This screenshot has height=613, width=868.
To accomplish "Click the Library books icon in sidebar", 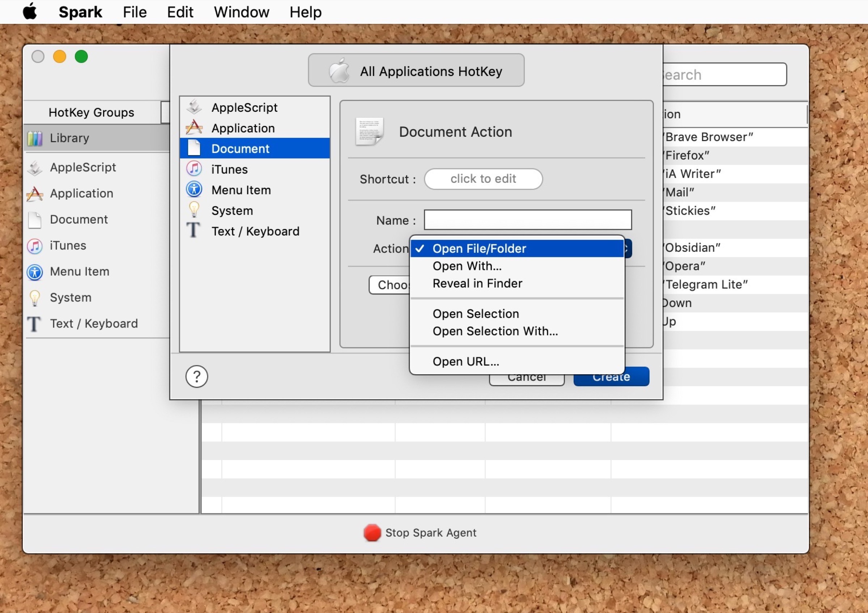I will pos(35,138).
